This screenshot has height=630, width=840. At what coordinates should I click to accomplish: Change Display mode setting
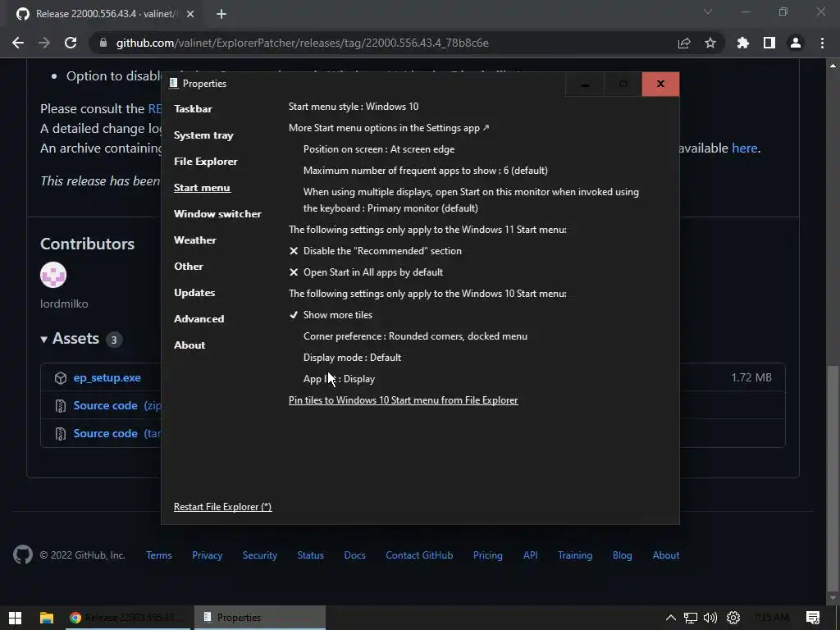(352, 358)
